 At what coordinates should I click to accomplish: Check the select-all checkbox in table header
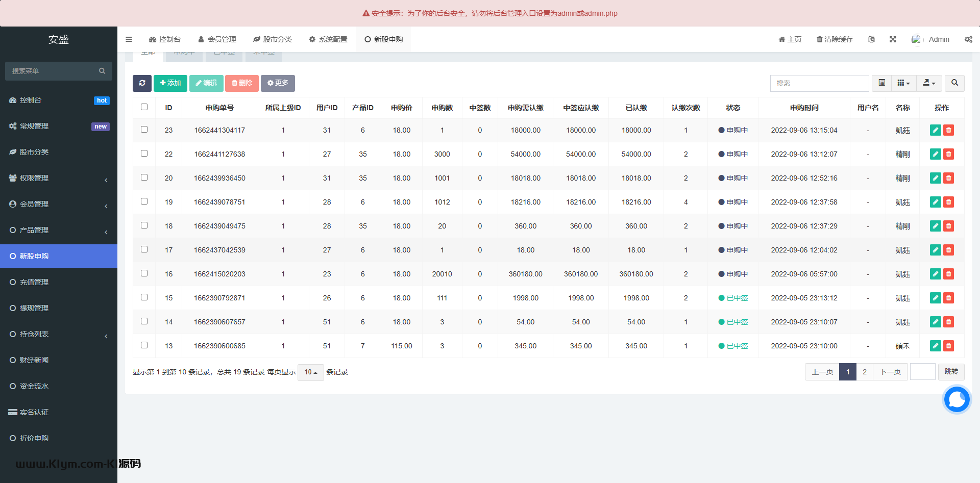click(144, 107)
